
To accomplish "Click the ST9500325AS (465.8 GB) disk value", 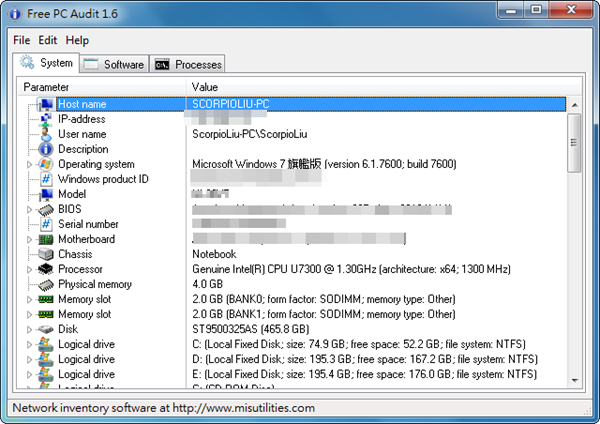I will coord(251,329).
